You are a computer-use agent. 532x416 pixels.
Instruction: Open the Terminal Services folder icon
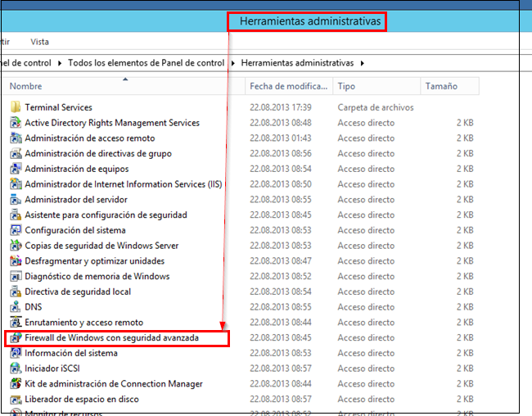[x=16, y=107]
